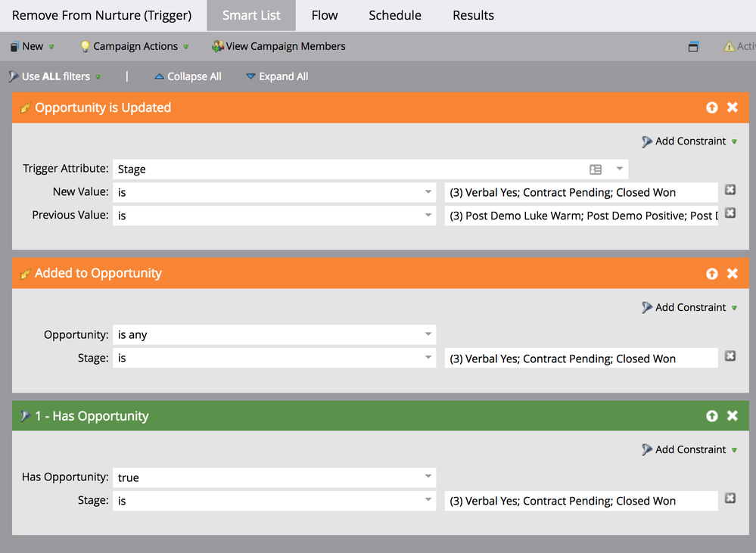Remove the Previous Value constraint

(x=730, y=214)
